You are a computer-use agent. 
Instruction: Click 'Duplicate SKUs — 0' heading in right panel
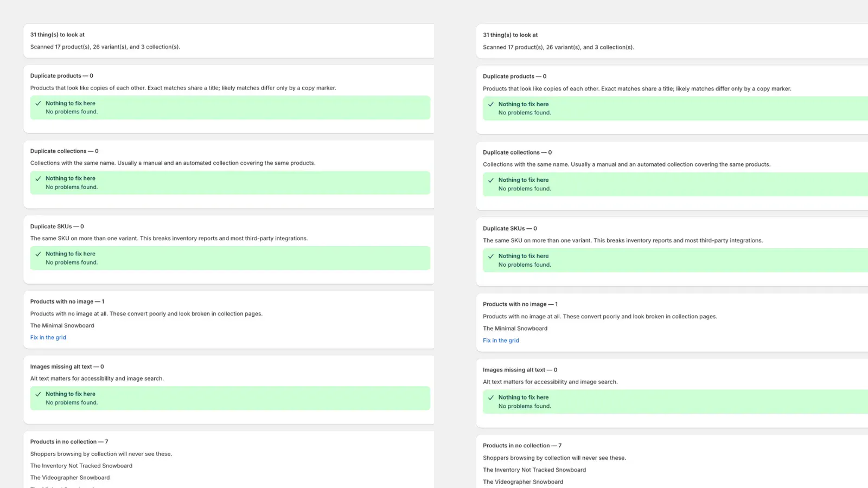click(x=510, y=228)
